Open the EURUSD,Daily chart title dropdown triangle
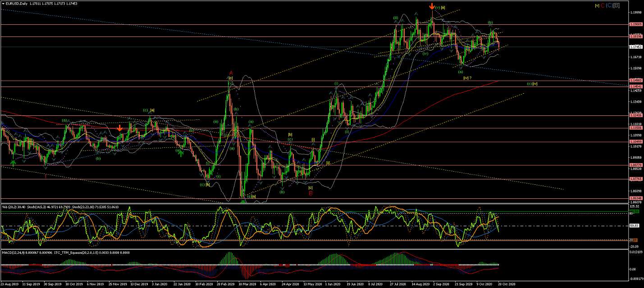This screenshot has width=644, height=288. tap(3, 4)
